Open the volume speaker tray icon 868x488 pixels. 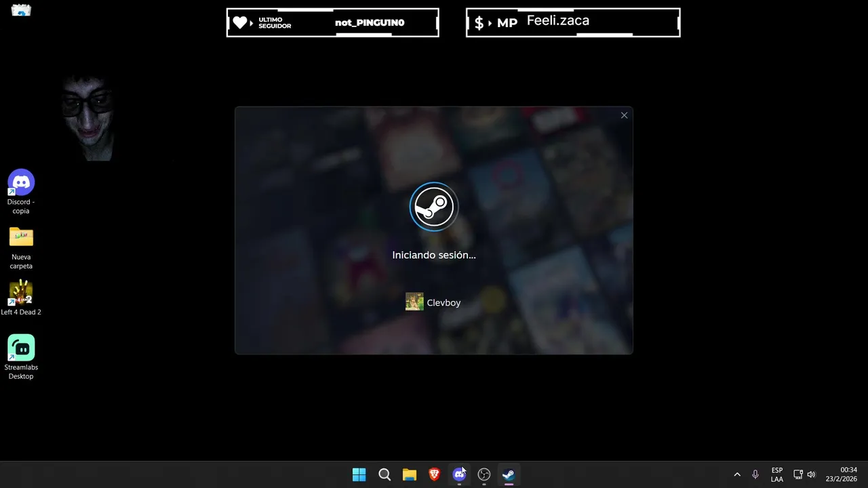(811, 474)
